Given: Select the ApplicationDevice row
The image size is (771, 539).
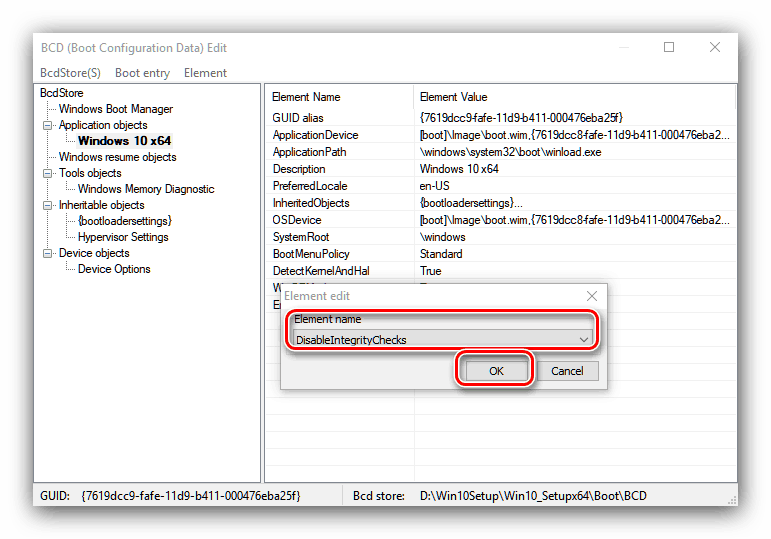Looking at the screenshot, I should coord(501,135).
